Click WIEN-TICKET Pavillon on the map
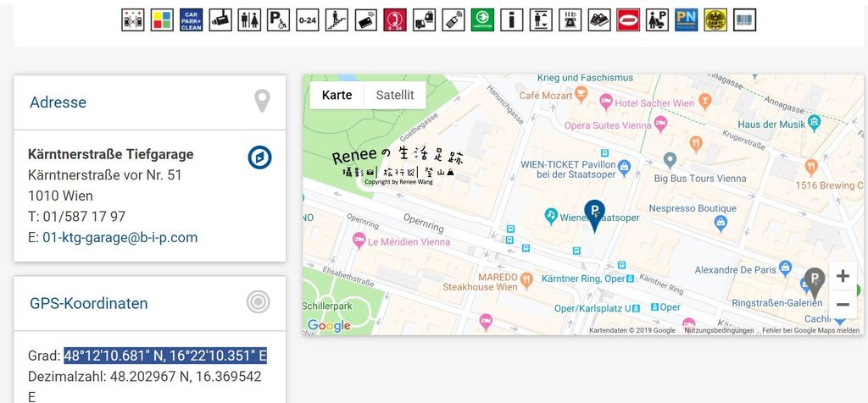This screenshot has height=403, width=868. (576, 169)
